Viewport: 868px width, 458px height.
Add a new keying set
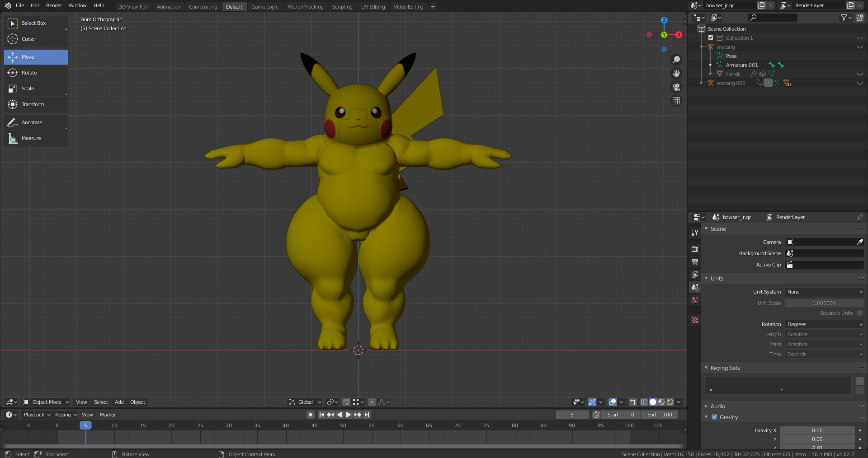pyautogui.click(x=860, y=381)
